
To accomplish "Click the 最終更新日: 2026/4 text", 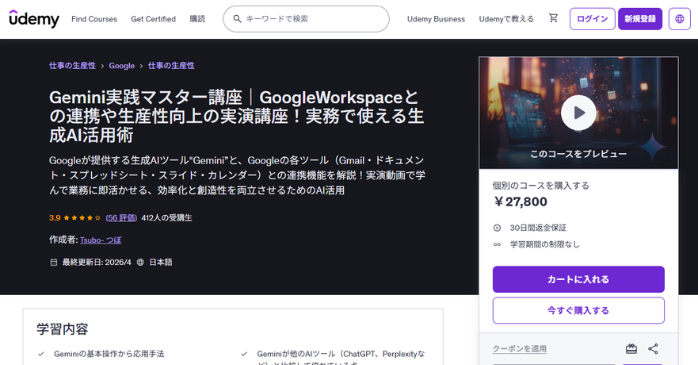I will click(96, 262).
